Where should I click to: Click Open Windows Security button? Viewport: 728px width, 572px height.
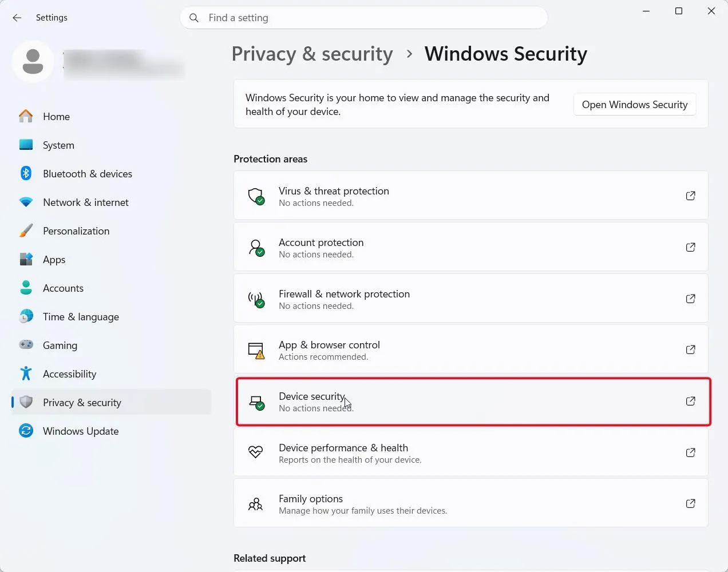point(635,104)
